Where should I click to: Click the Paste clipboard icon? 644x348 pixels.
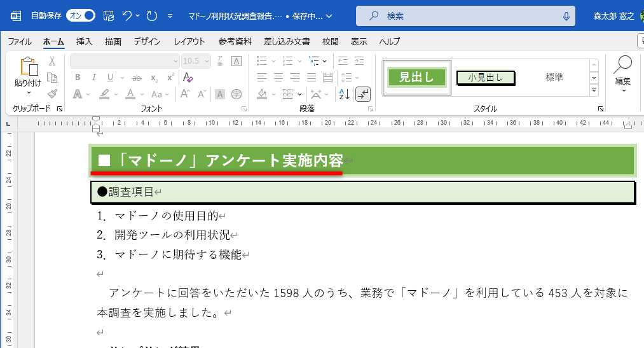(x=29, y=67)
